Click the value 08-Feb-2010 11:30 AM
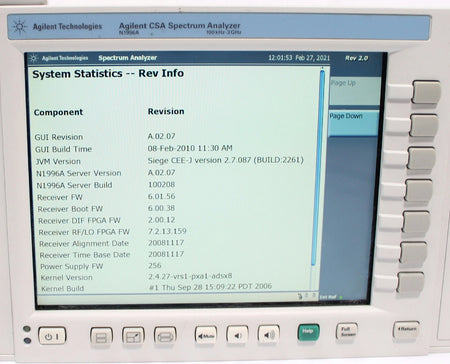The height and width of the screenshot is (364, 450). click(x=190, y=148)
